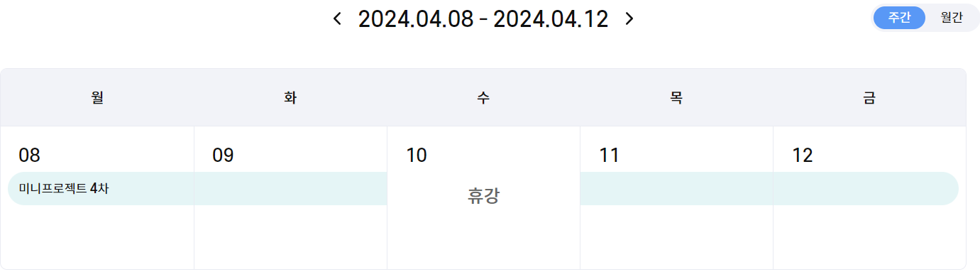Go to previous week using left chevron

pyautogui.click(x=337, y=19)
